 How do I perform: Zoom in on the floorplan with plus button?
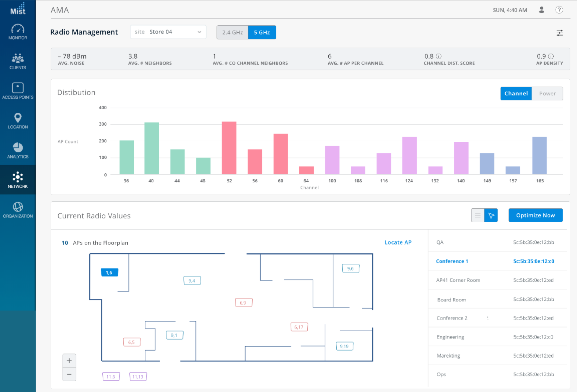[x=69, y=361]
